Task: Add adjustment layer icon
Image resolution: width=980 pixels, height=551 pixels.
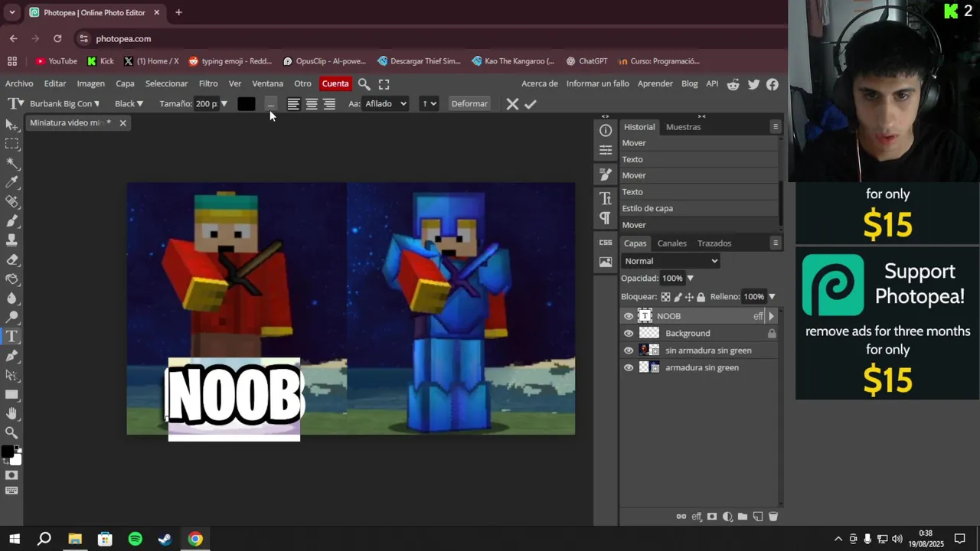Action: click(x=727, y=517)
